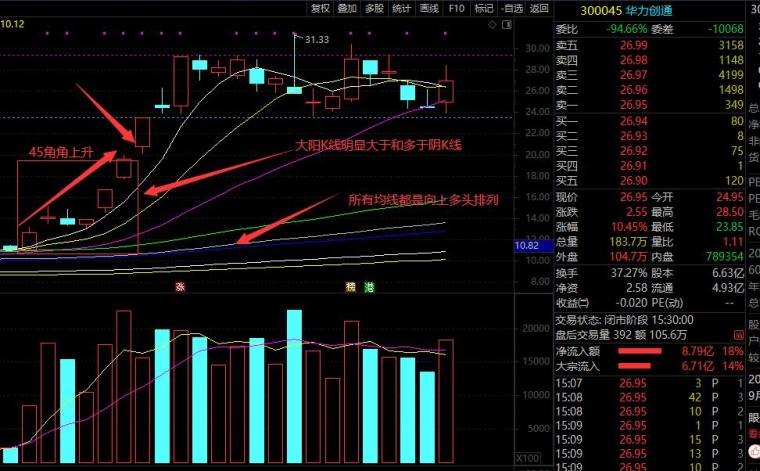Viewport: 760px width, 471px height.
Task: Click the 标记 mark button
Action: pyautogui.click(x=484, y=8)
